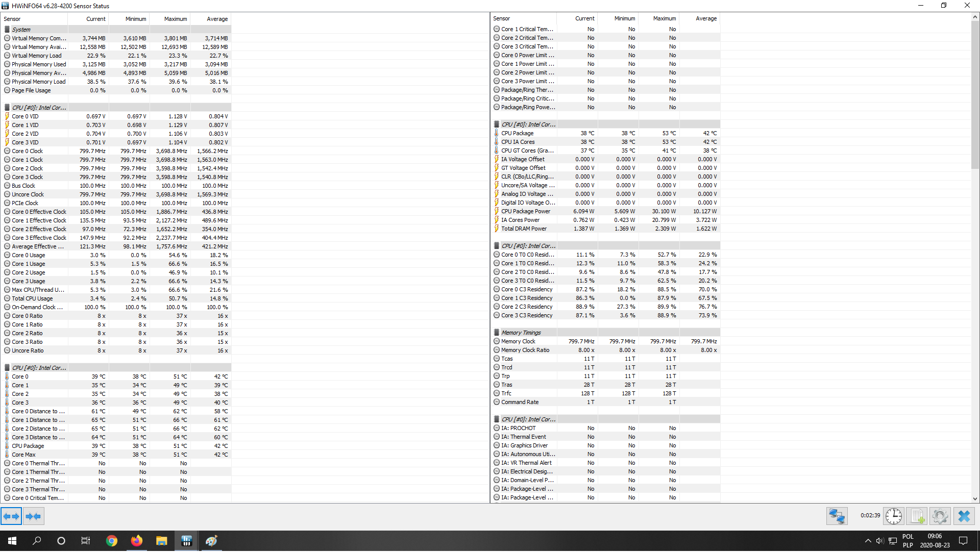This screenshot has width=980, height=552.
Task: Open File Explorer from taskbar
Action: pyautogui.click(x=161, y=541)
